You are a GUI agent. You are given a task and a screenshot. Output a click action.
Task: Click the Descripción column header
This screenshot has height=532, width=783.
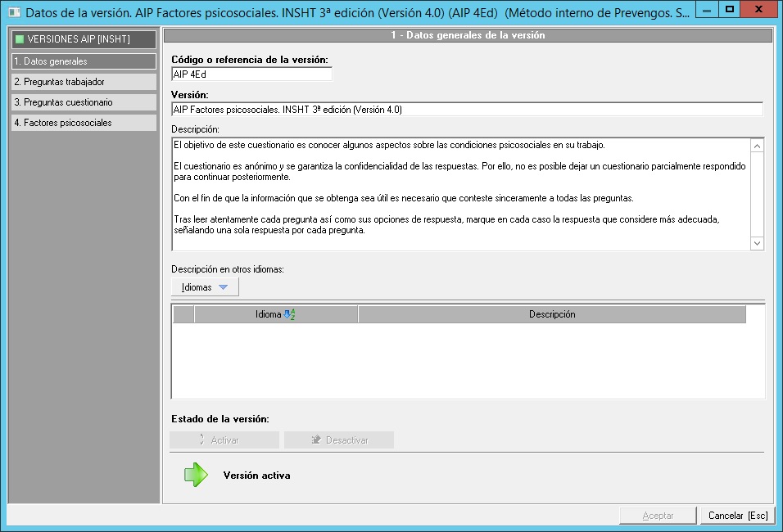click(x=552, y=315)
